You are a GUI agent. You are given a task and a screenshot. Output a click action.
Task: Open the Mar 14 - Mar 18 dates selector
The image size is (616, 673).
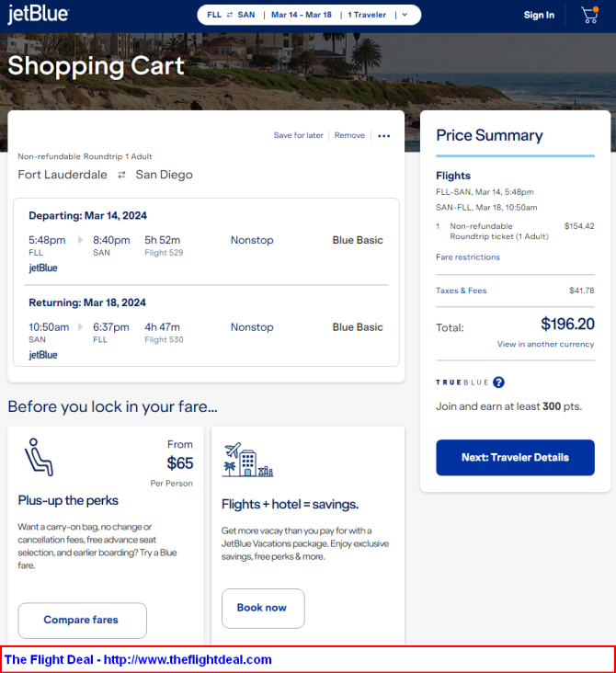(x=301, y=15)
